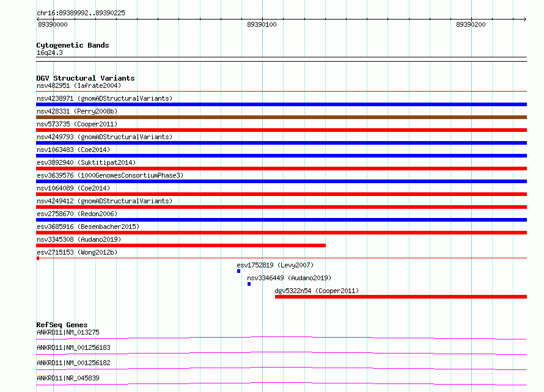
Task: Open the esv3892940 (Suktitipat2014) label
Action: [86, 162]
